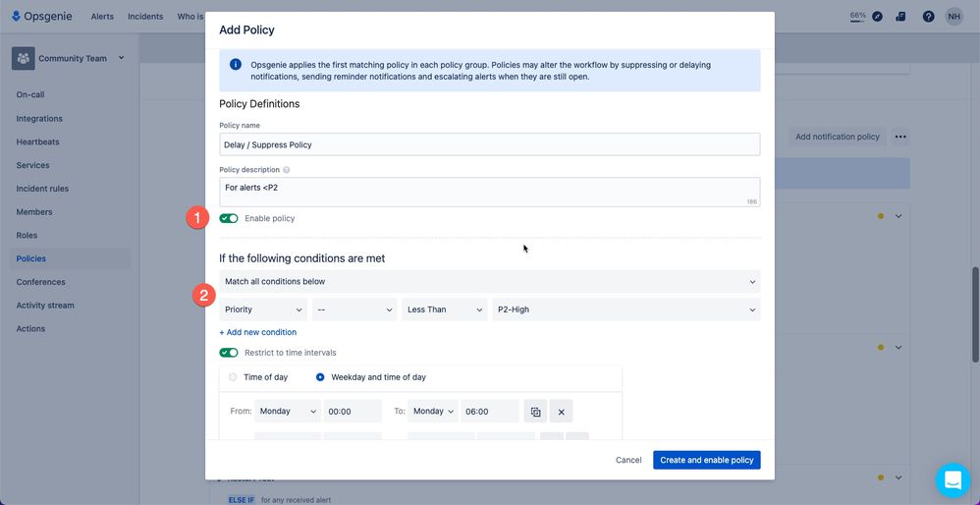Click the policy description help icon
Screen dimensions: 980x505
[287, 170]
